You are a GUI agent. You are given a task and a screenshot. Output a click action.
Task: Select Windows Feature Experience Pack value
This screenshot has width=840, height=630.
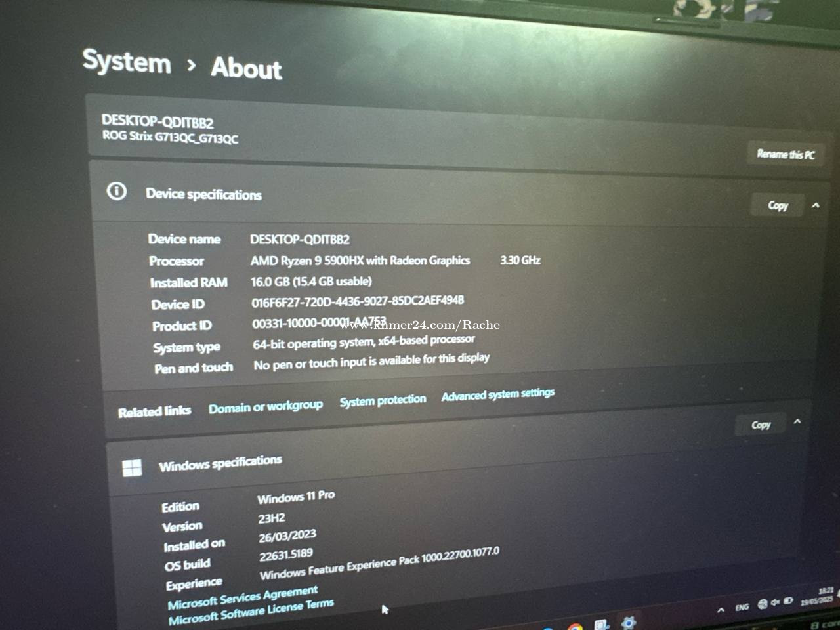coord(379,564)
